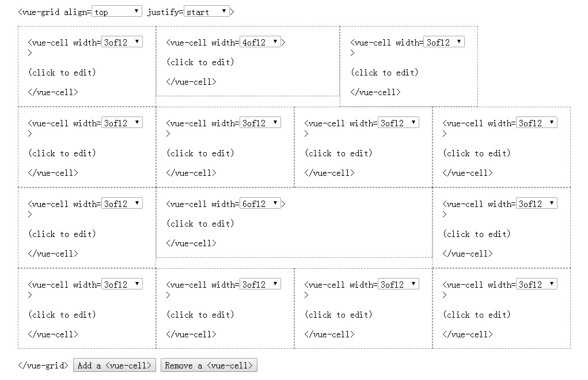Open the width dropdown of the third-row last cell
Screen dimensions: 588x380
tap(537, 203)
